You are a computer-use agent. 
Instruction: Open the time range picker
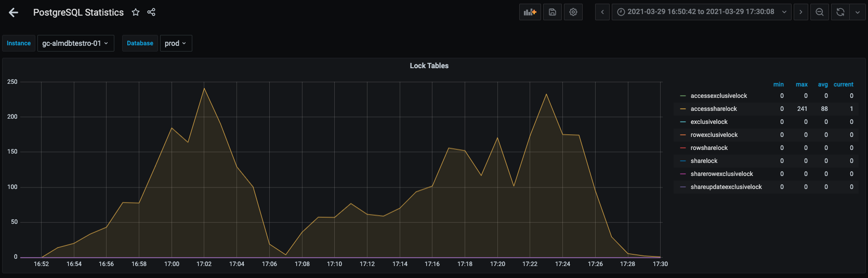click(701, 12)
